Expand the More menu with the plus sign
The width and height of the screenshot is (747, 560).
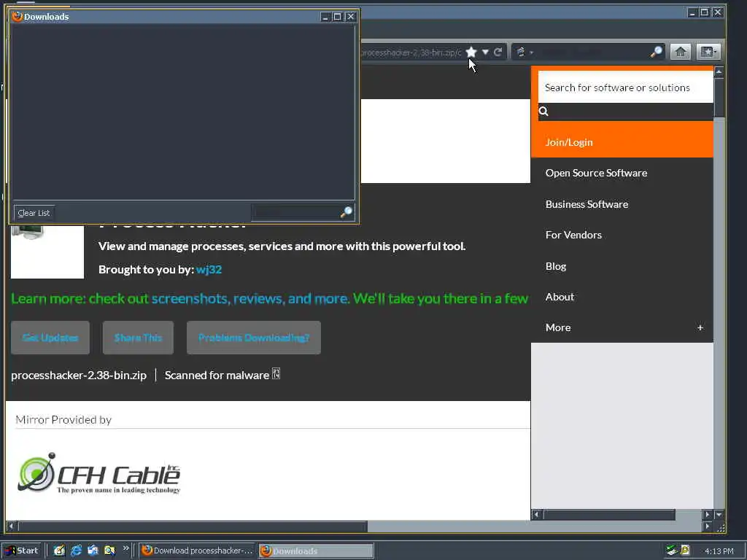tap(700, 327)
